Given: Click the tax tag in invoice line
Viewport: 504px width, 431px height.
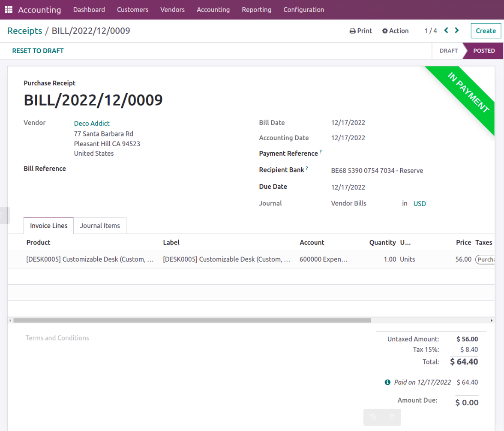Looking at the screenshot, I should [x=485, y=259].
